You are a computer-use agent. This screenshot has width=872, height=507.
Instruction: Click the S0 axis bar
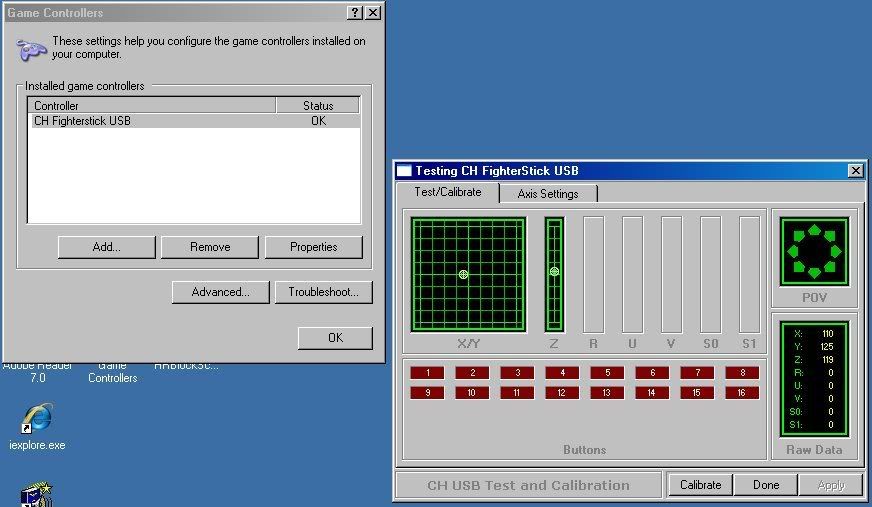(x=710, y=275)
